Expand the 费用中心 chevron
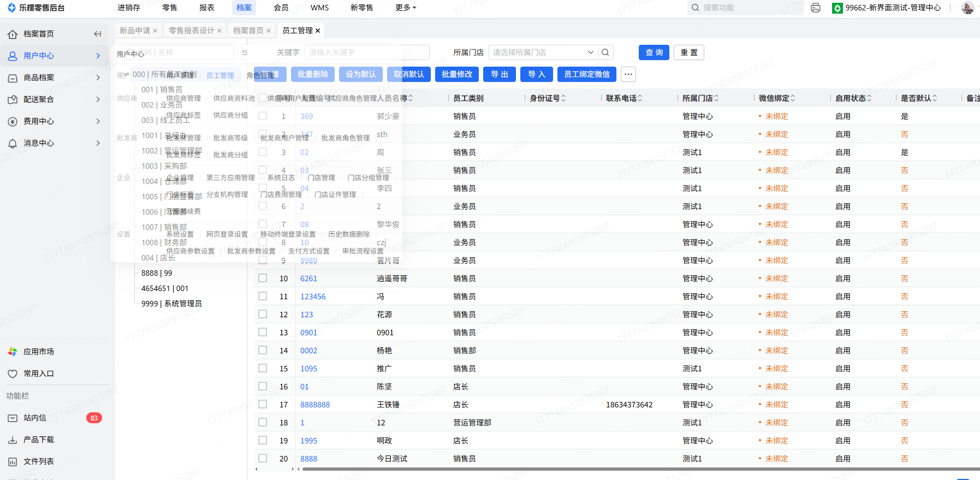Screen dimensions: 980x480 [x=98, y=121]
